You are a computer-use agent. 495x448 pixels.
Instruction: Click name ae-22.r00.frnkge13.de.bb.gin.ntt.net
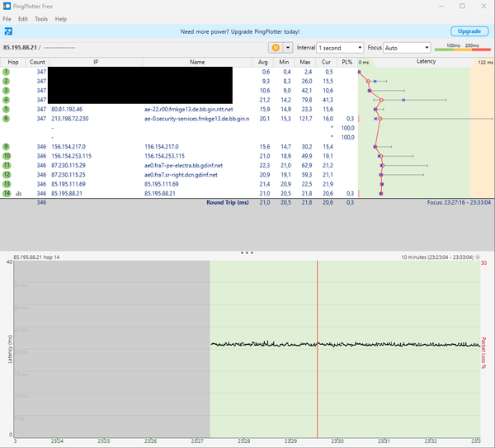click(188, 109)
